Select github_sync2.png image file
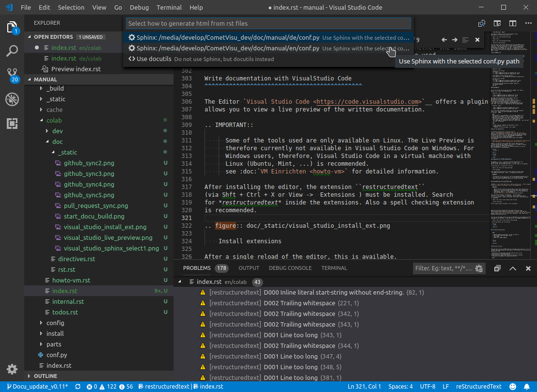This screenshot has height=392, width=537. point(89,163)
